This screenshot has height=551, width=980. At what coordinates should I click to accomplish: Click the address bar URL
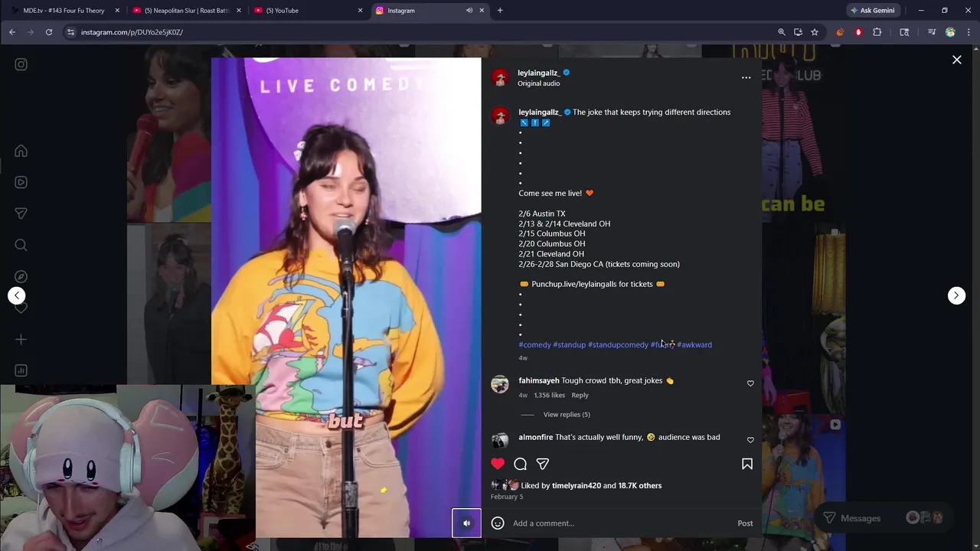[132, 32]
